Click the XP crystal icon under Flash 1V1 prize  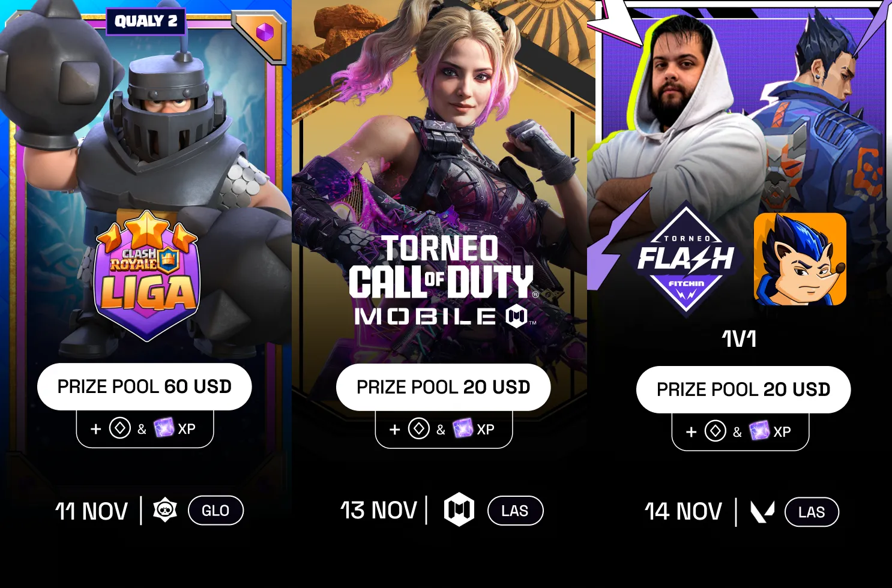[x=759, y=431]
